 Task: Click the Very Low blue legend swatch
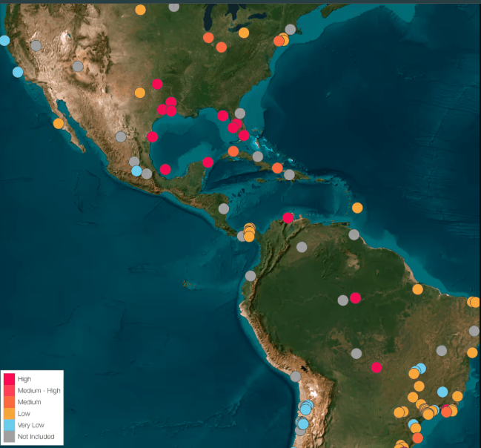tap(9, 425)
